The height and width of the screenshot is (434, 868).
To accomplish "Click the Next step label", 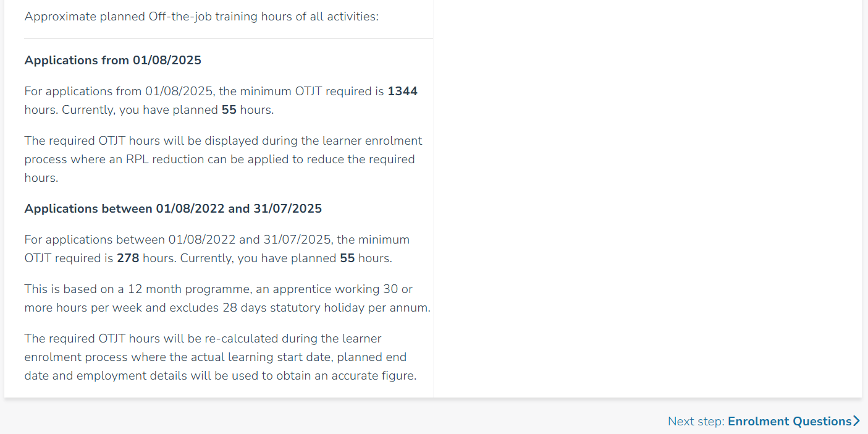I will (696, 421).
